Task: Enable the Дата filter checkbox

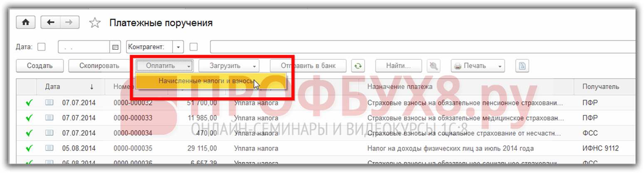Action: (42, 47)
